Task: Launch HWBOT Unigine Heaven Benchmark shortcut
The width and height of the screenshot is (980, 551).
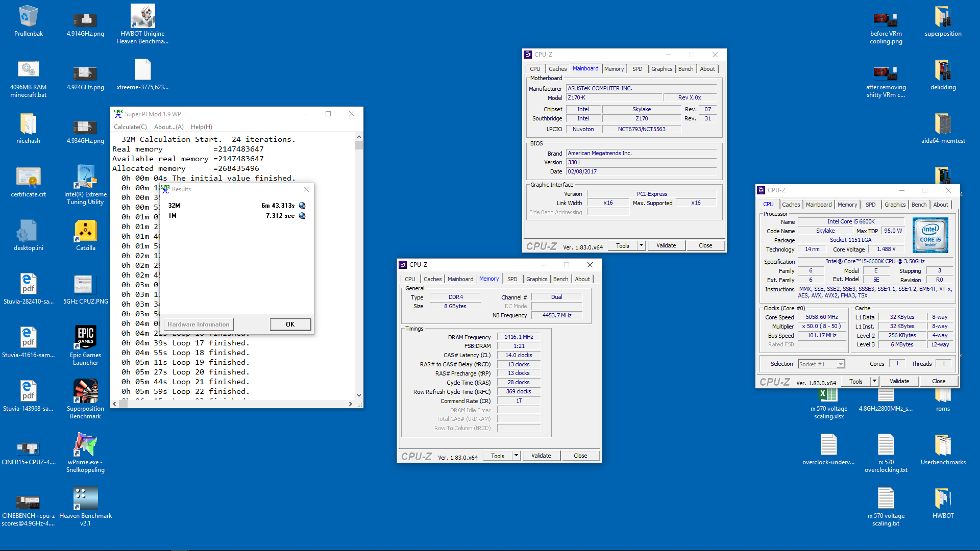Action: tap(142, 16)
